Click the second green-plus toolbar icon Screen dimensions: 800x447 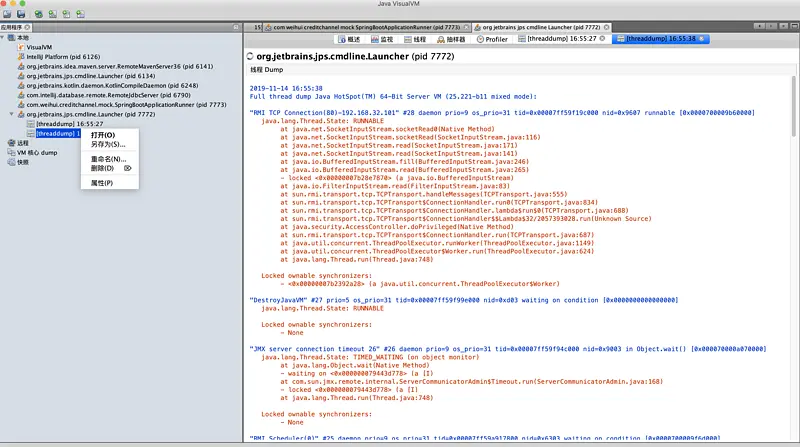(x=53, y=14)
